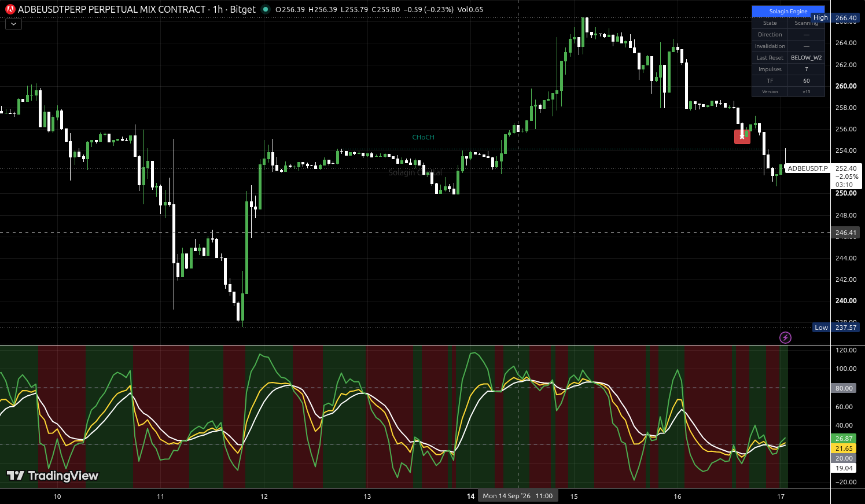
Task: Click date 16 on the time axis
Action: point(678,496)
